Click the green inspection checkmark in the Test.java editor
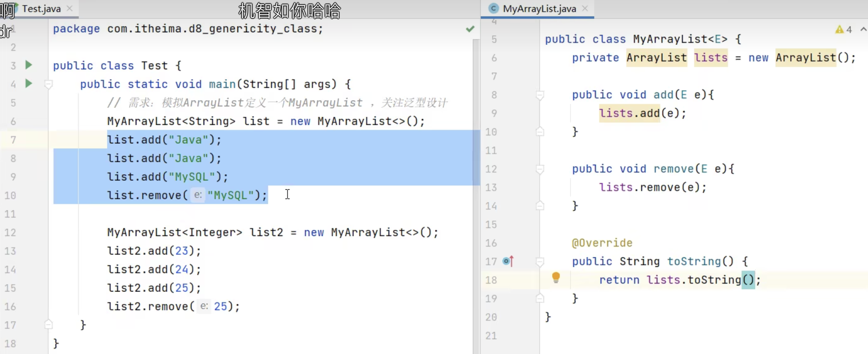This screenshot has width=868, height=354. tap(470, 29)
